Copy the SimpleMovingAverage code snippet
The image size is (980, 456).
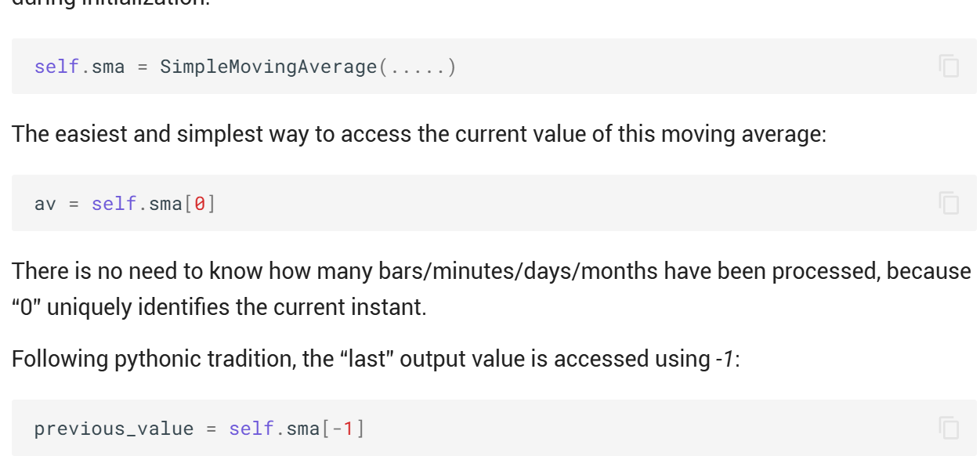click(x=949, y=67)
